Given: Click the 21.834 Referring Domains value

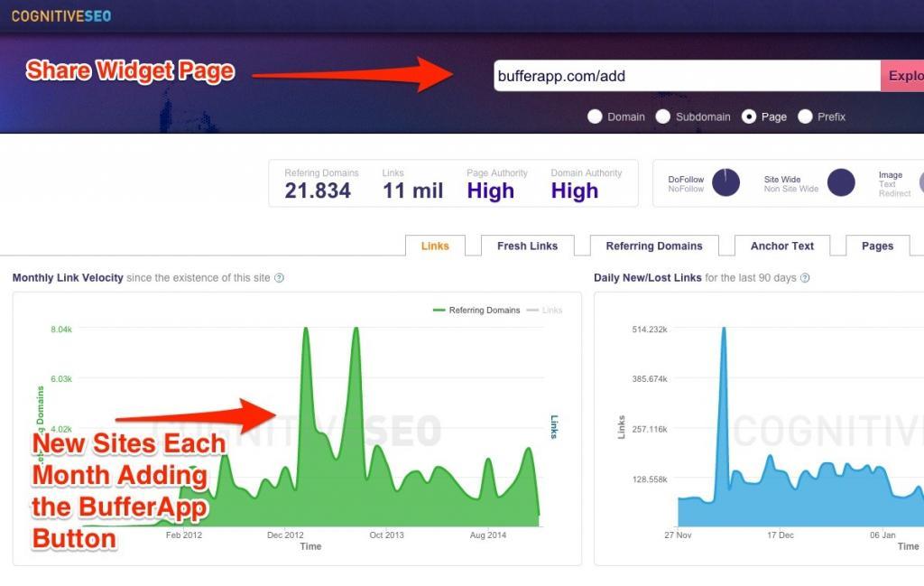Looking at the screenshot, I should point(318,191).
